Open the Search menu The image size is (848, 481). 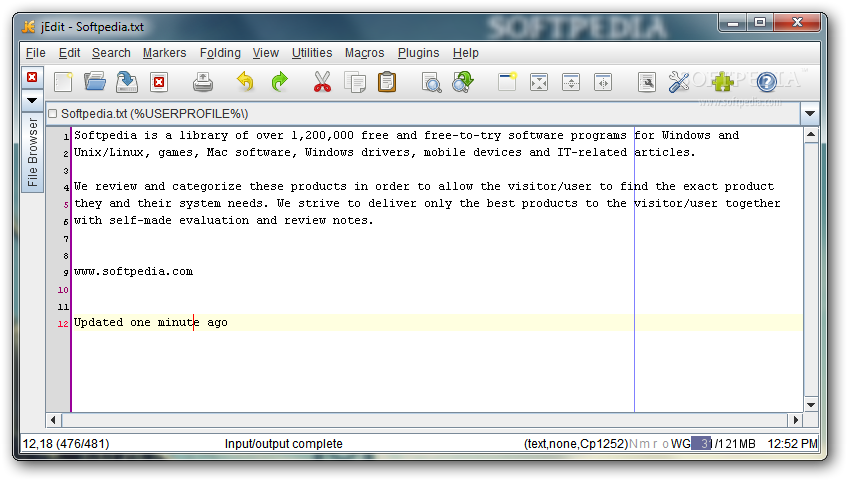111,53
